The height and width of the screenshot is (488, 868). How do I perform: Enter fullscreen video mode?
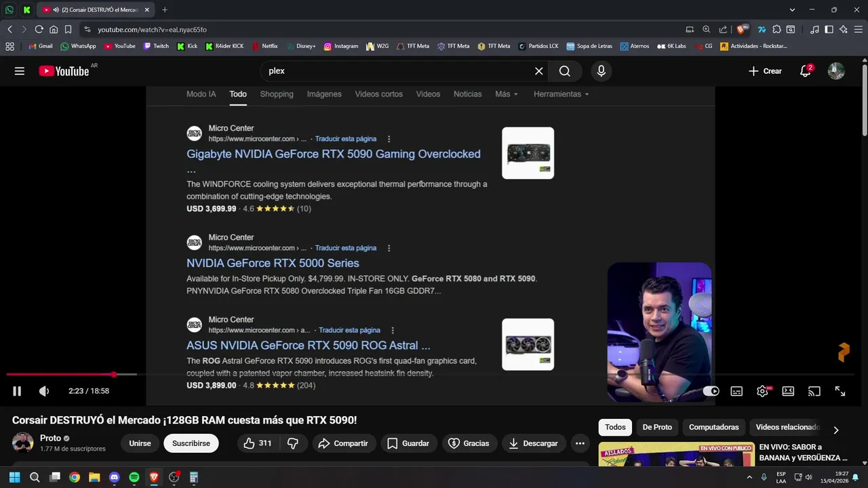tap(840, 391)
